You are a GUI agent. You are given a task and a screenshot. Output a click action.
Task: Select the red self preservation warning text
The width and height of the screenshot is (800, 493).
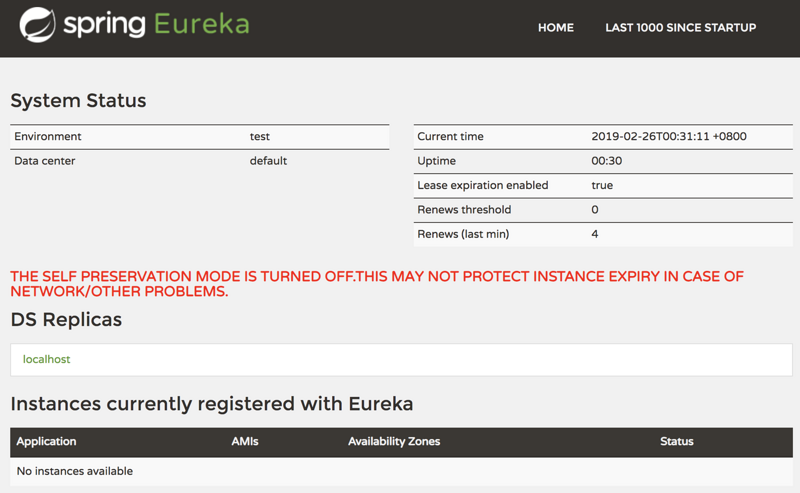(x=377, y=284)
